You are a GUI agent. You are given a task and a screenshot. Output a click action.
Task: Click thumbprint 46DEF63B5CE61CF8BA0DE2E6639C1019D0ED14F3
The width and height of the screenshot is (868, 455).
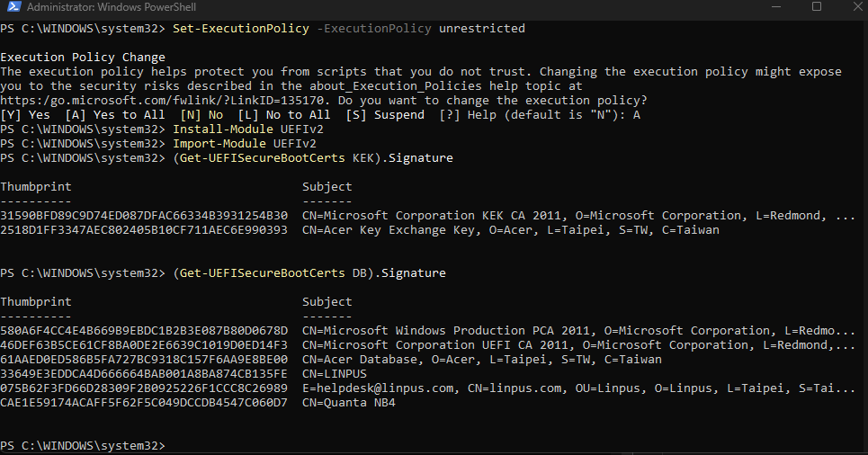point(144,345)
